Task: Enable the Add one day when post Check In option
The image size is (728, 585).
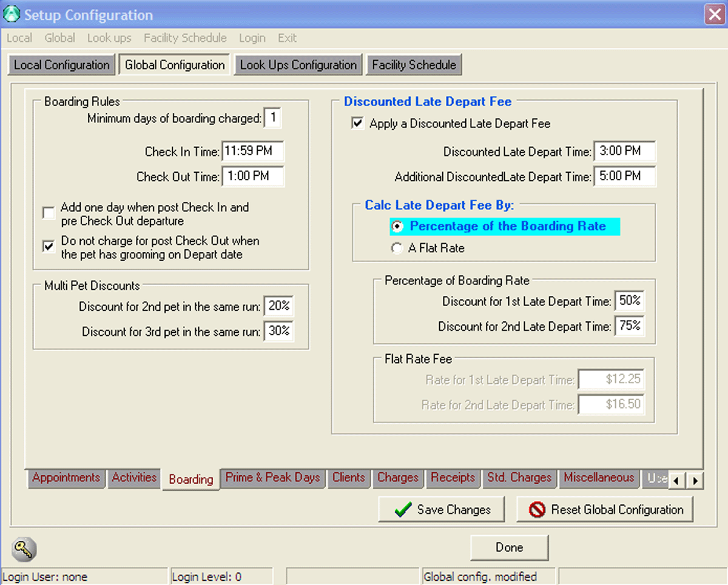Action: [49, 213]
